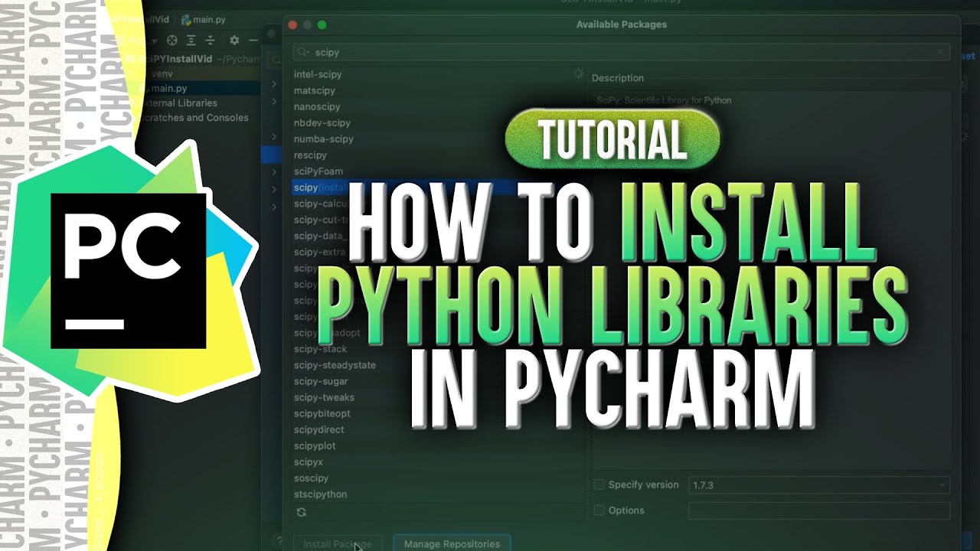Screen dimensions: 980x551
Task: Select sciPyFoam in package list
Action: tap(318, 171)
